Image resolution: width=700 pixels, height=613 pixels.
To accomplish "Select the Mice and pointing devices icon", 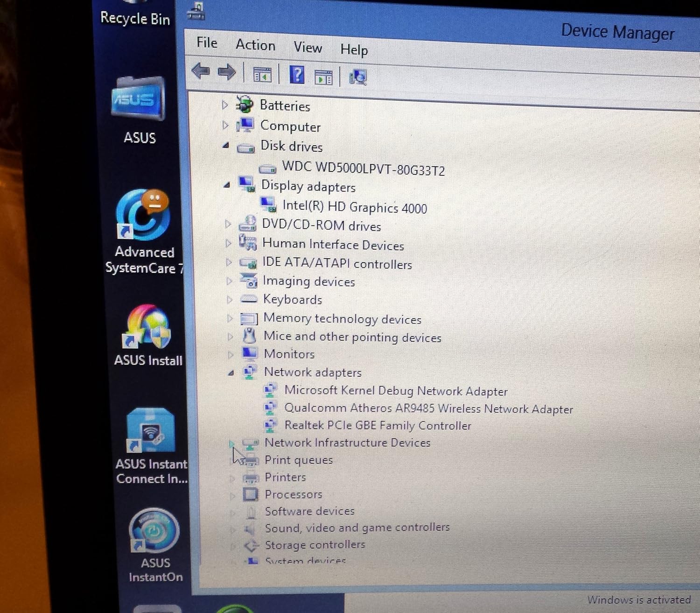I will click(x=250, y=336).
